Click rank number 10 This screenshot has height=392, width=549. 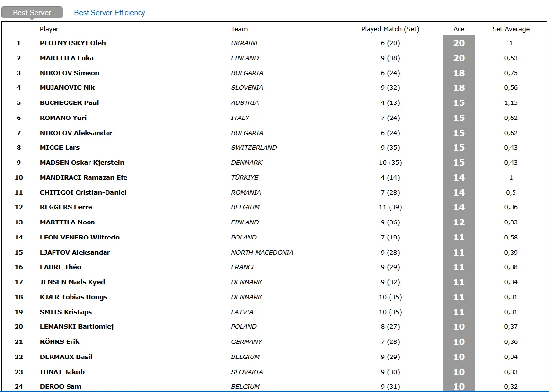point(19,178)
